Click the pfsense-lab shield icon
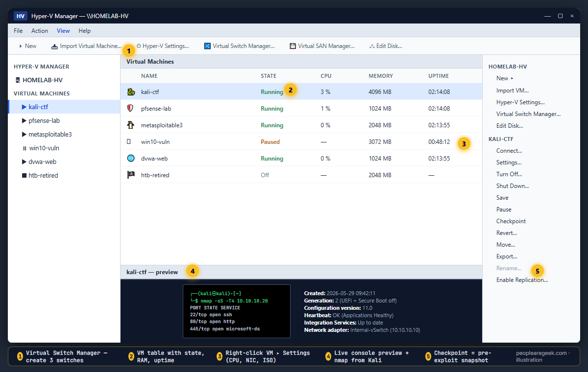The image size is (588, 372). (x=130, y=108)
